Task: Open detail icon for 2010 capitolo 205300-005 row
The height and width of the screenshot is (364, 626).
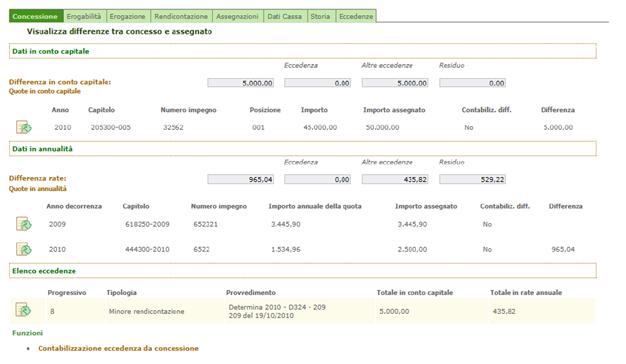Action: coord(24,127)
